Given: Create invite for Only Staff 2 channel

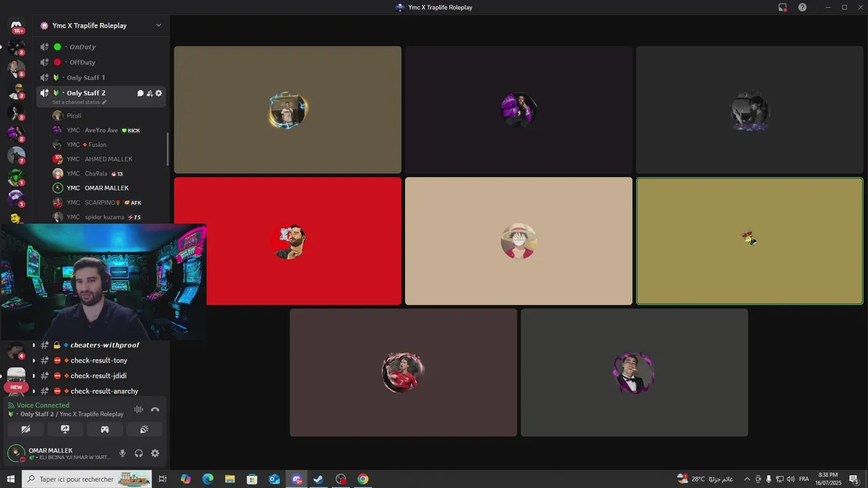Looking at the screenshot, I should [149, 93].
